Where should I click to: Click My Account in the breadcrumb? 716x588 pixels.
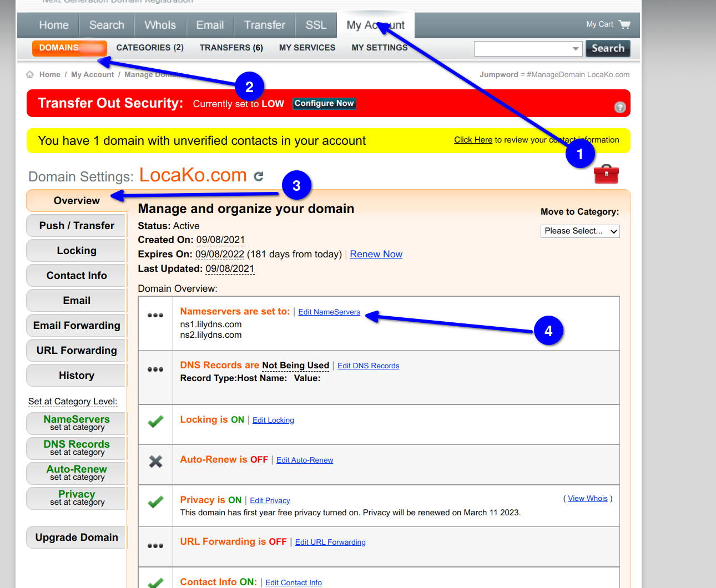tap(92, 74)
